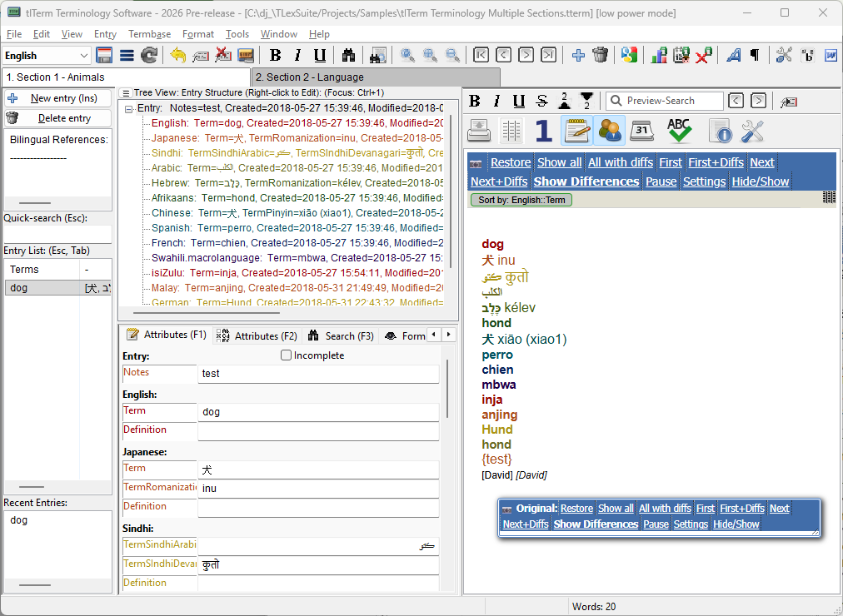This screenshot has height=616, width=843.
Task: Click the ABC spell check icon
Action: 679,131
